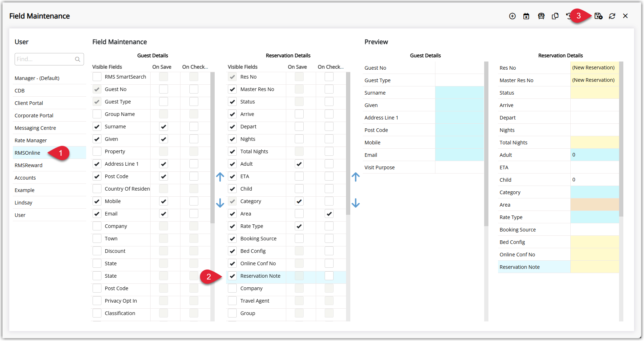Click Area orange field in Preview

[x=595, y=205]
